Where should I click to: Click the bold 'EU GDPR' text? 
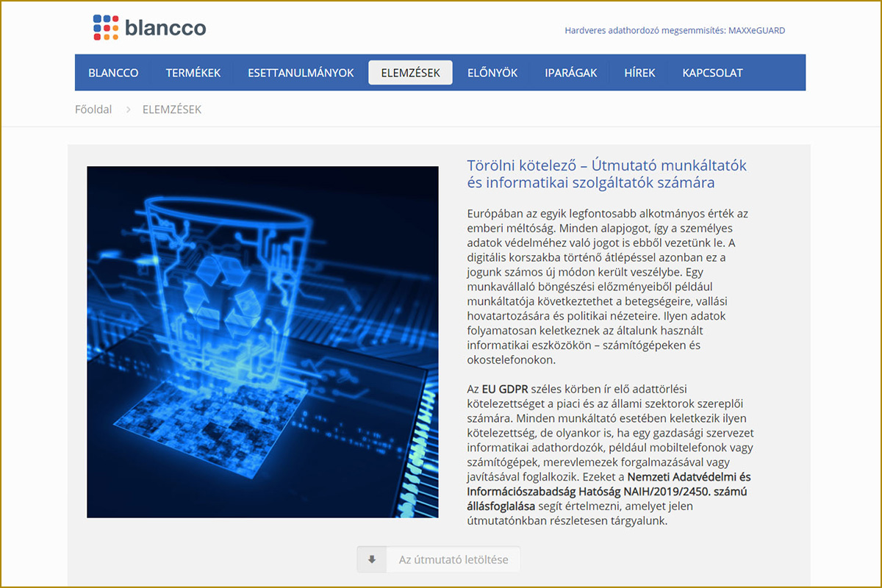coord(504,389)
